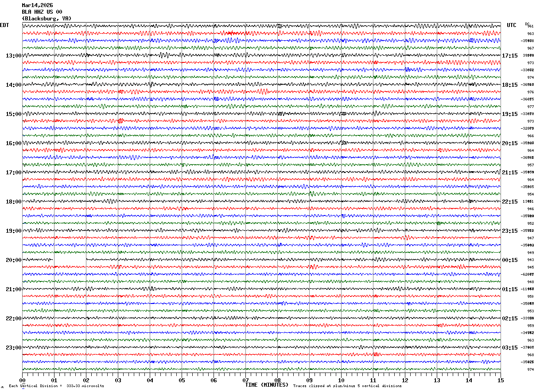Click the date header Mar14,2026
536x392 pixels.
(37, 5)
